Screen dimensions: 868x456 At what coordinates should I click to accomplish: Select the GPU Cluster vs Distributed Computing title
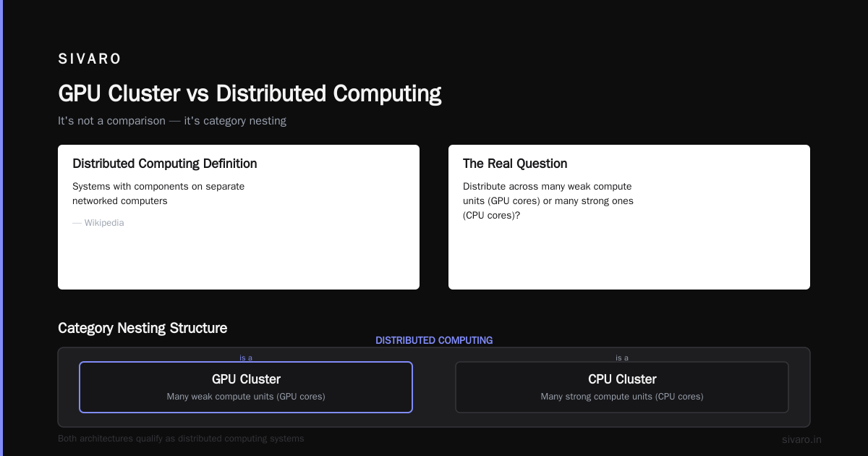pos(250,93)
